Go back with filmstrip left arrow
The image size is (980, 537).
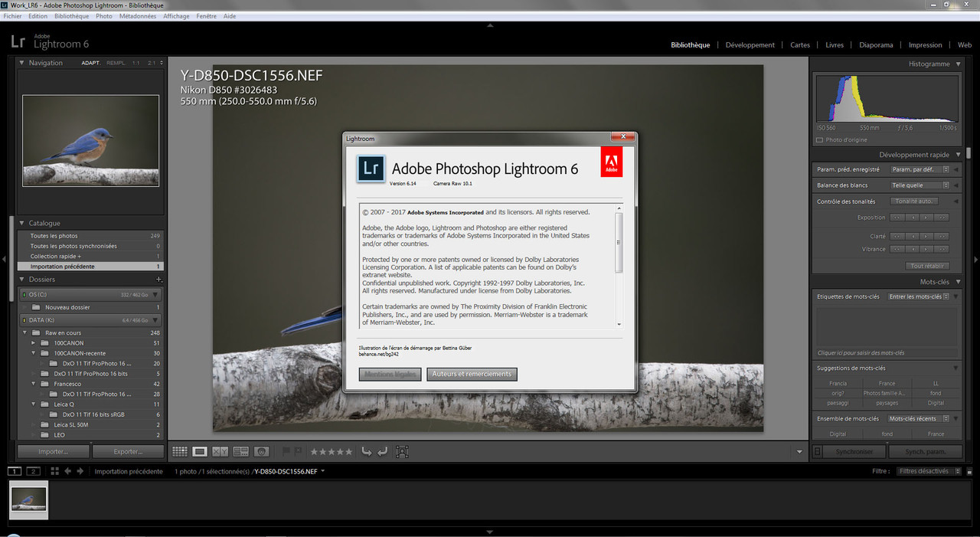pos(67,471)
